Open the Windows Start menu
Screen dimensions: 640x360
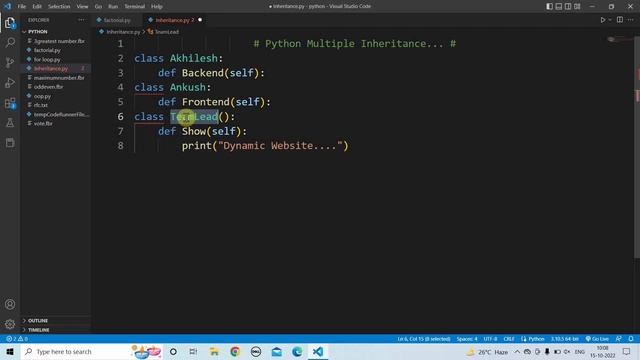[10, 351]
